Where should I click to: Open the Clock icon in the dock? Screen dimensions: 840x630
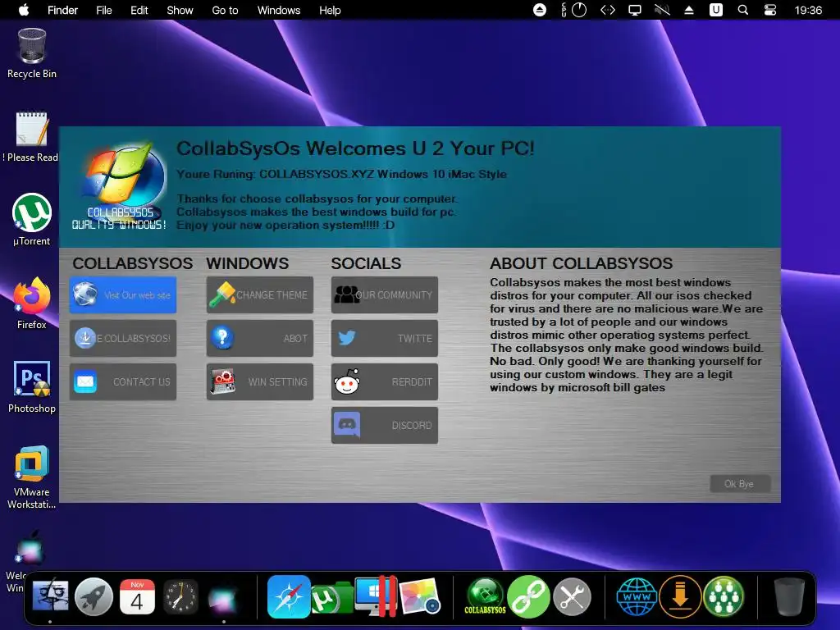point(180,596)
